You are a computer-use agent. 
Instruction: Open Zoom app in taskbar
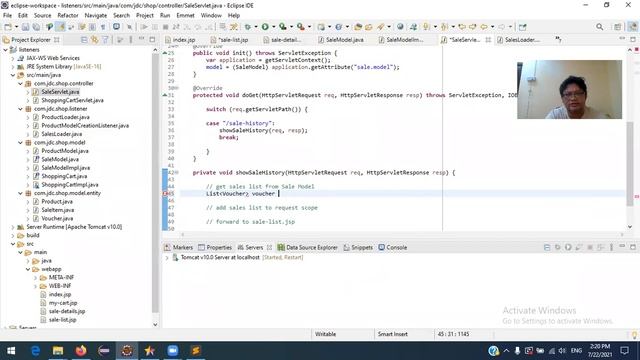click(x=173, y=351)
